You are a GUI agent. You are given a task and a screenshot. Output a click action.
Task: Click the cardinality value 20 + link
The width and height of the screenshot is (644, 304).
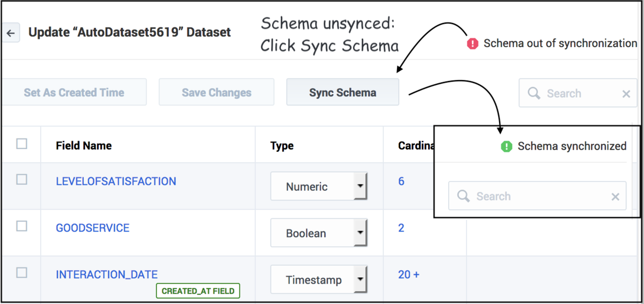click(x=409, y=275)
